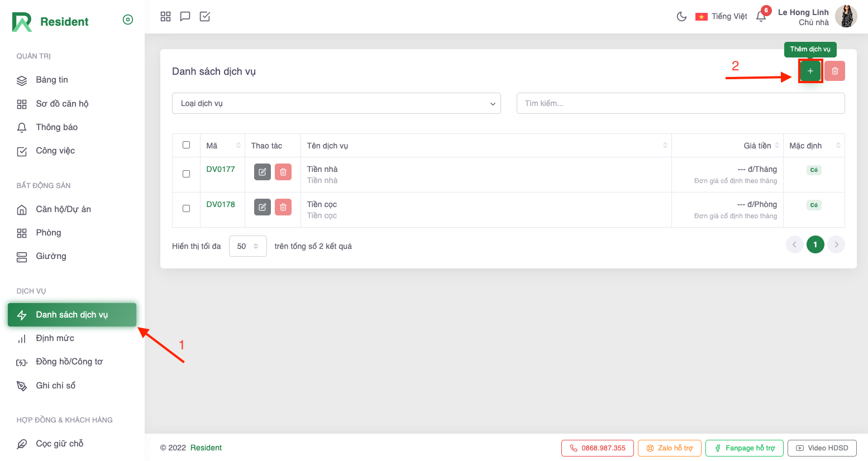
Task: Open the DV0177 service code link
Action: tap(221, 169)
